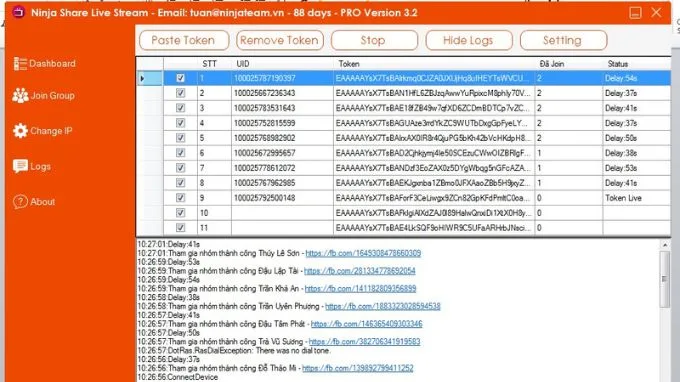Select the row 1 arrow indicator
The image size is (680, 382).
click(x=142, y=78)
